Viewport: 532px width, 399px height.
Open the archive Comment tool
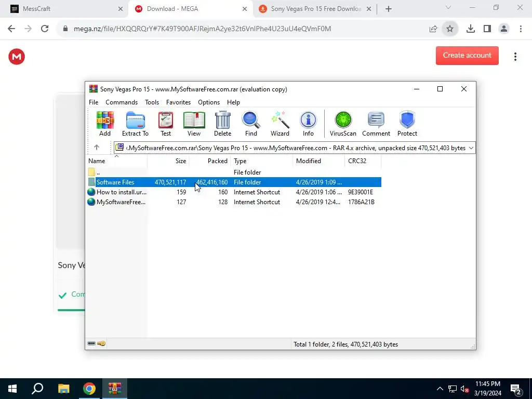pos(376,124)
